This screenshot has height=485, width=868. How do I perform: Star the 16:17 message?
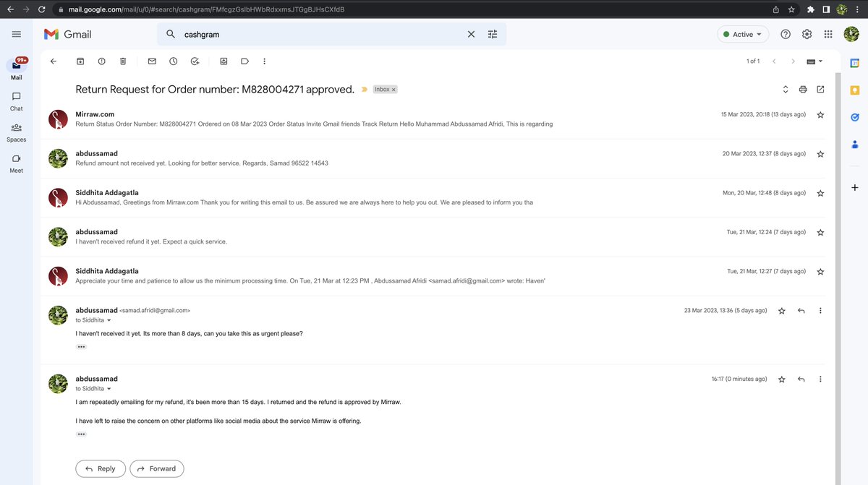tap(782, 379)
